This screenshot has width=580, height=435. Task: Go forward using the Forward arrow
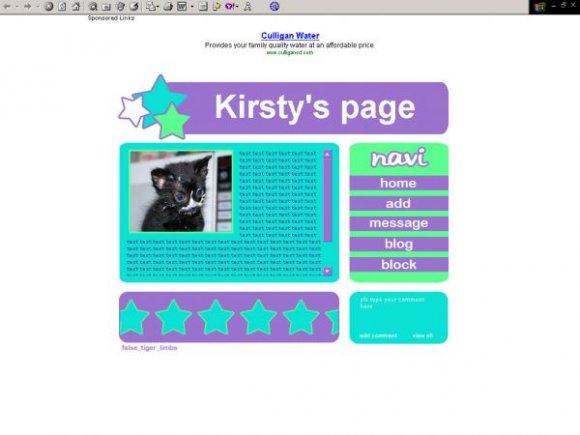27,6
